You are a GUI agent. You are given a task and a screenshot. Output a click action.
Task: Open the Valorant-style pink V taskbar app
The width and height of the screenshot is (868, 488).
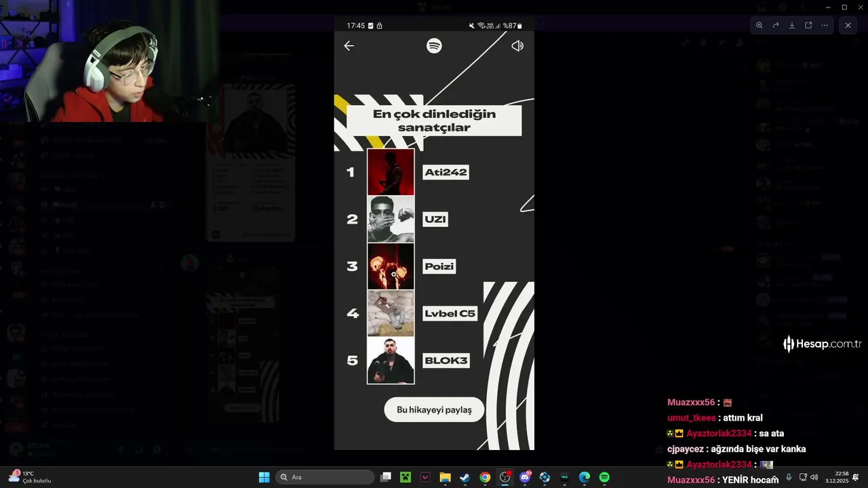(425, 477)
